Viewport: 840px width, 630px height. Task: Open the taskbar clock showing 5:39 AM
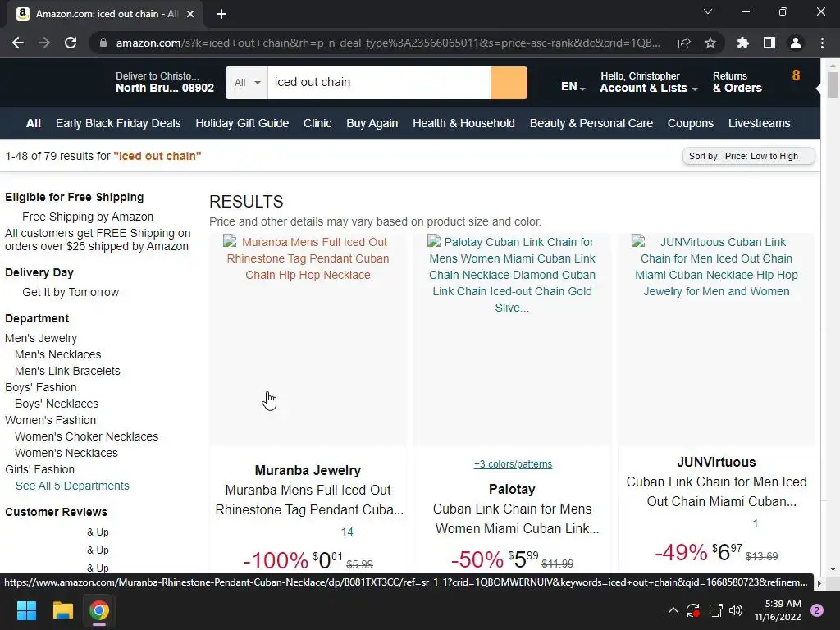[x=778, y=610]
